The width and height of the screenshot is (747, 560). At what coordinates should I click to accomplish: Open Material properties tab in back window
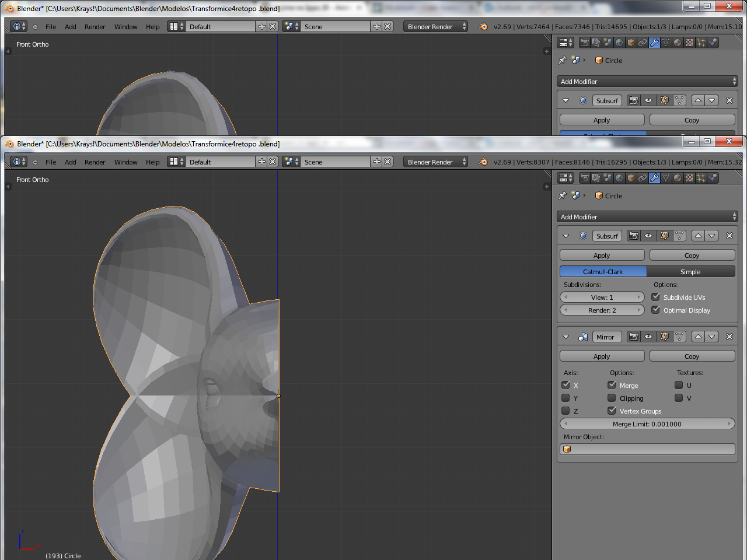678,43
